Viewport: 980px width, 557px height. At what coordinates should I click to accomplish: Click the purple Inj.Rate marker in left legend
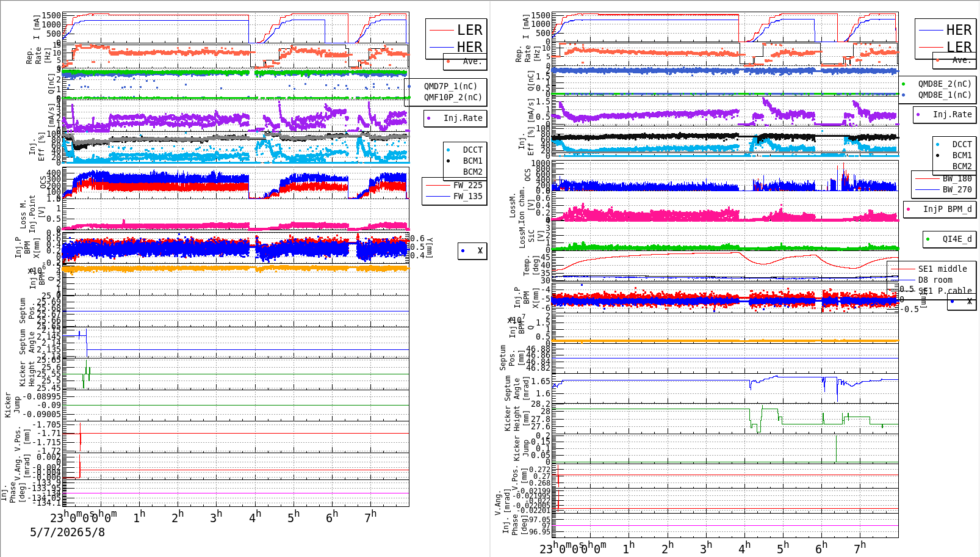(429, 118)
